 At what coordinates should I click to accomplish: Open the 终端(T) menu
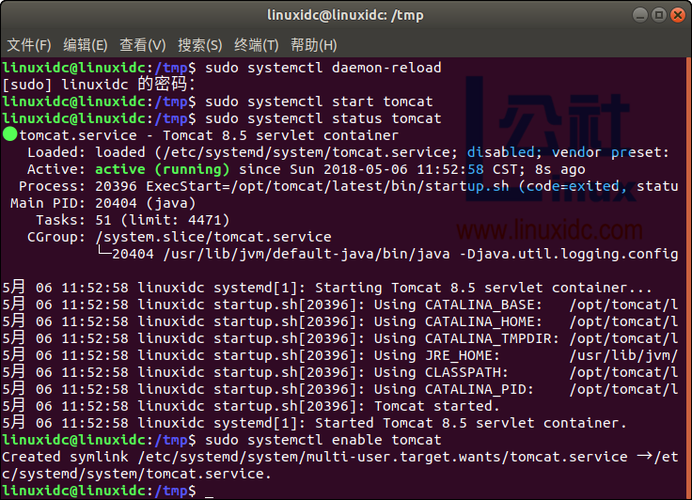[256, 45]
